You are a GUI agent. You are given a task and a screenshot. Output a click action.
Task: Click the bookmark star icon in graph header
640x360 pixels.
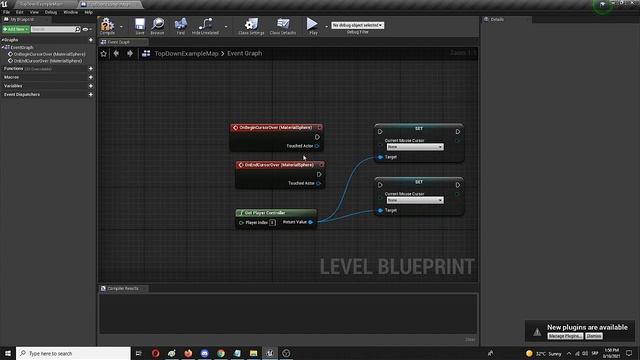coord(104,53)
